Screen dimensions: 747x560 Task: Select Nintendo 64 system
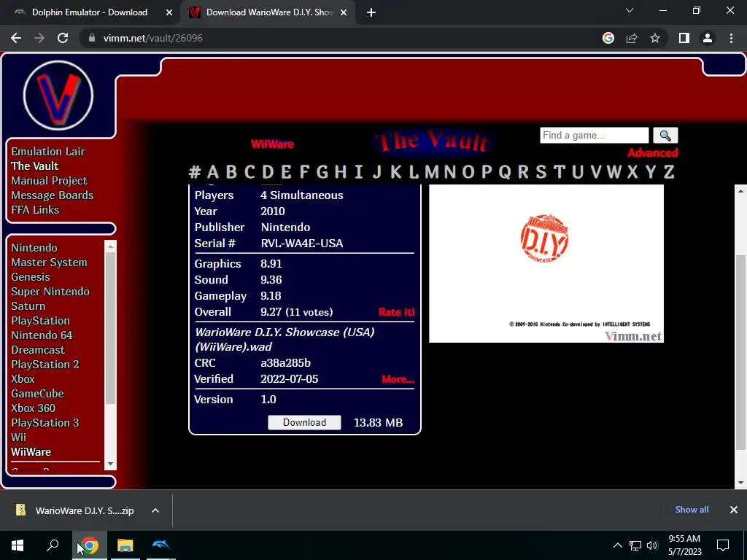pyautogui.click(x=42, y=335)
